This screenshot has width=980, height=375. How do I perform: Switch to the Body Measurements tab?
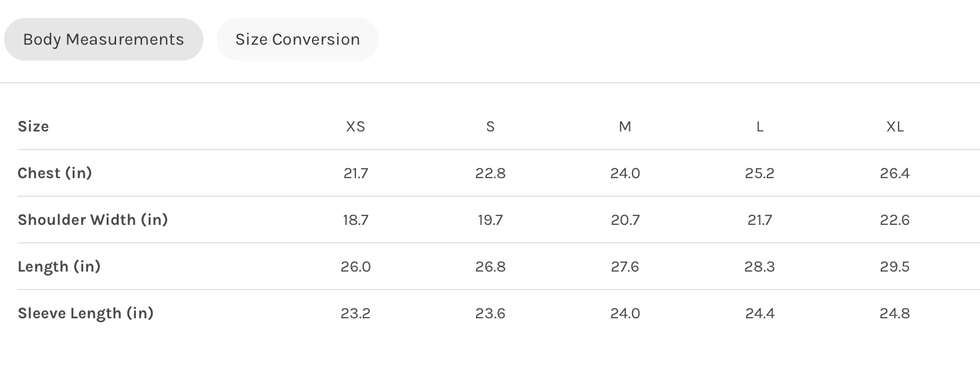click(x=103, y=39)
